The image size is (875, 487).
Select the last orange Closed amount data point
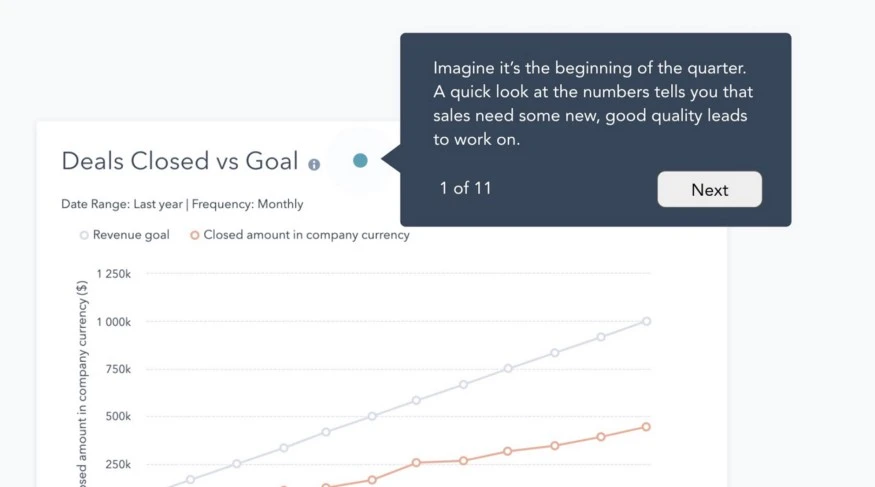[646, 427]
